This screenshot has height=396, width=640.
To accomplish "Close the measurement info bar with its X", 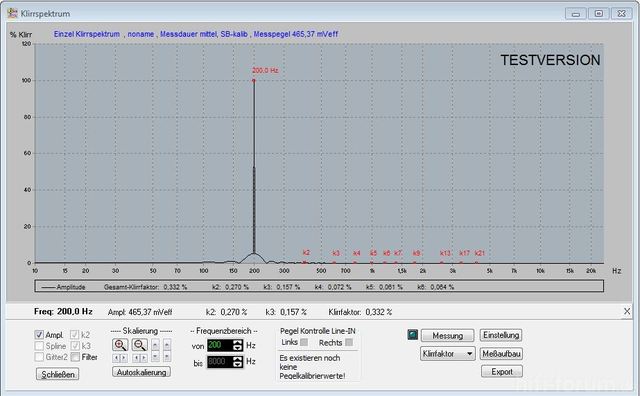I will [x=627, y=311].
